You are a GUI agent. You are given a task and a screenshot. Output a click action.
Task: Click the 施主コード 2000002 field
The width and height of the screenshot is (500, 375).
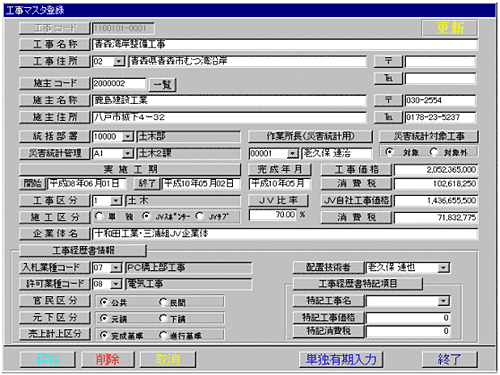pos(119,84)
